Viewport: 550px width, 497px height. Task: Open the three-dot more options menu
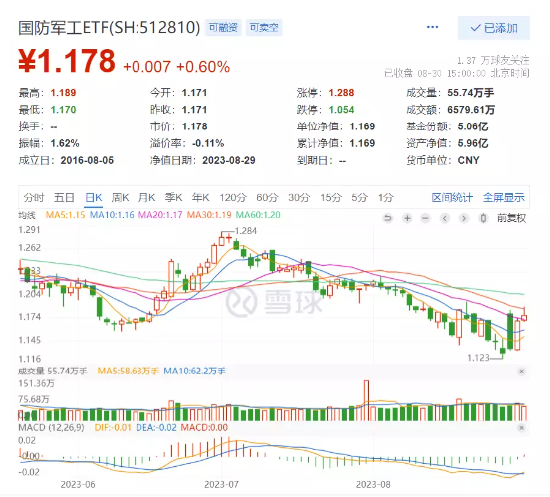click(432, 27)
